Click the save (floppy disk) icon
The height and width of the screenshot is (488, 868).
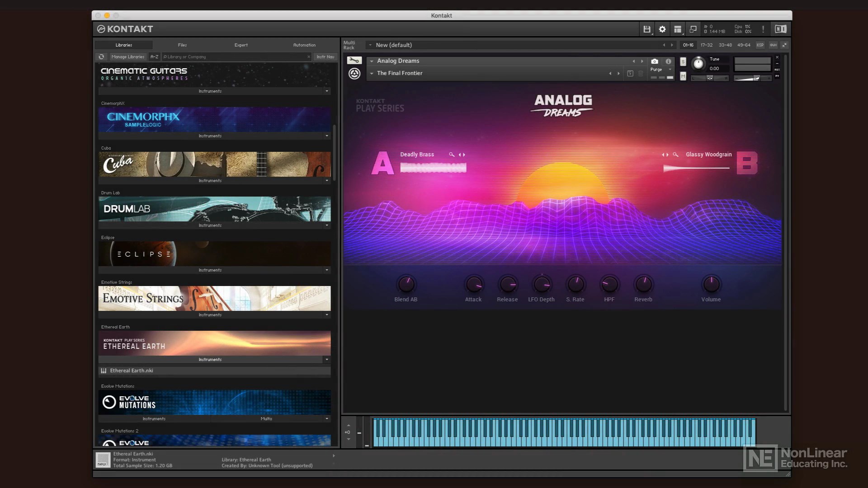(x=647, y=29)
